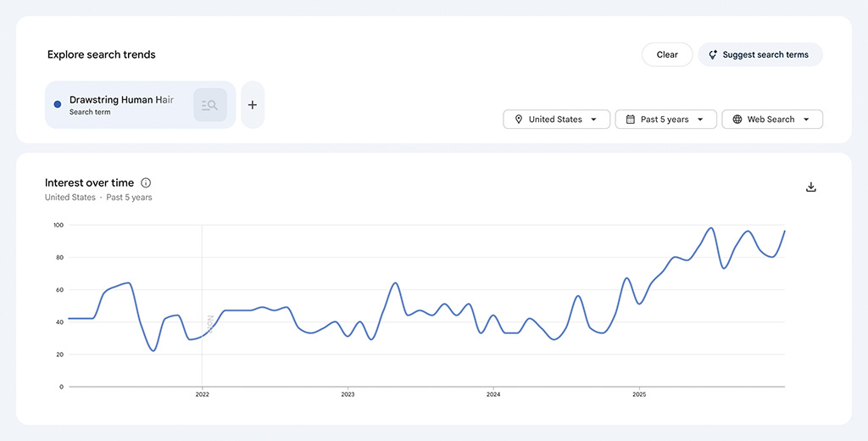Click the 2024 label on the time axis
This screenshot has width=868, height=441.
(493, 395)
